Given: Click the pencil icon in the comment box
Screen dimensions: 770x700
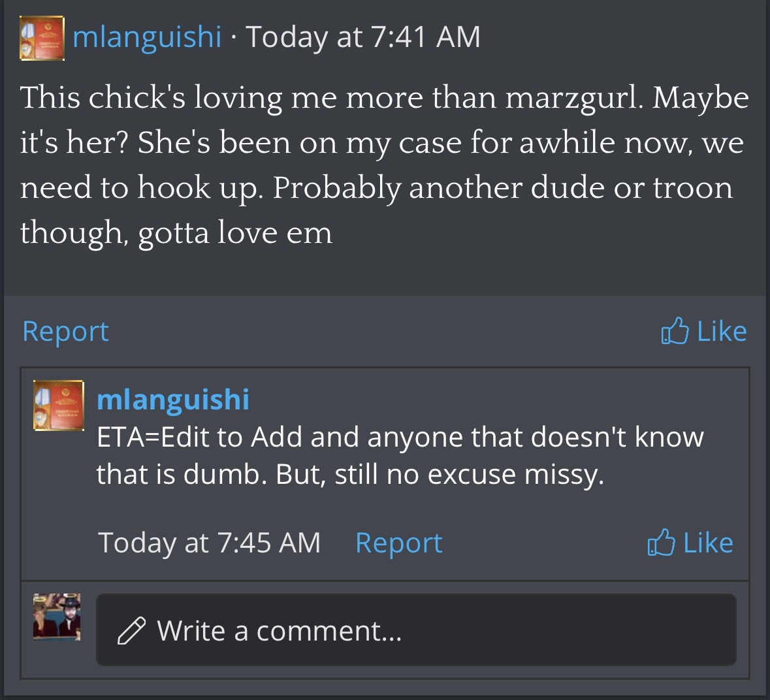Looking at the screenshot, I should click(132, 629).
